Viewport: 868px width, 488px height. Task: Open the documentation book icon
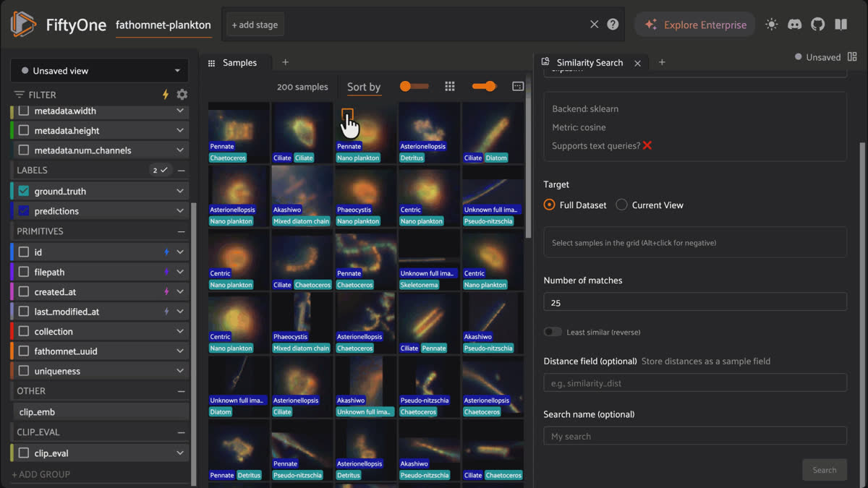[841, 25]
